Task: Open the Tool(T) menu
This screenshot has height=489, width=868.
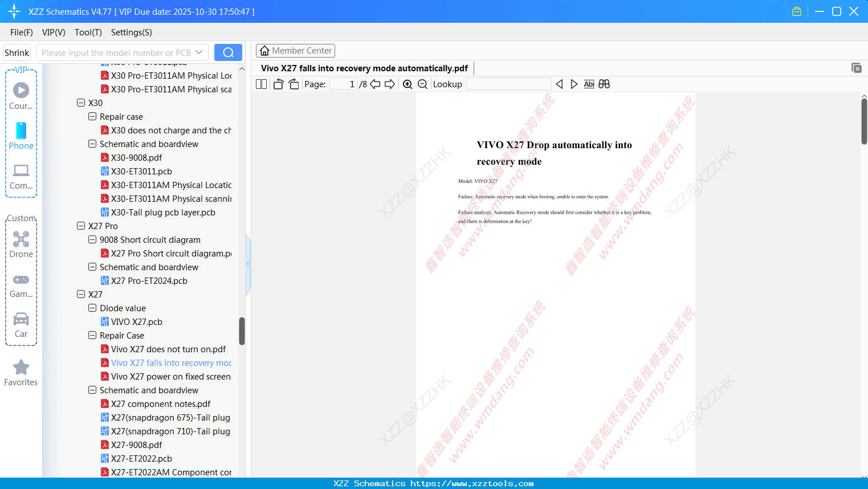Action: coord(88,32)
